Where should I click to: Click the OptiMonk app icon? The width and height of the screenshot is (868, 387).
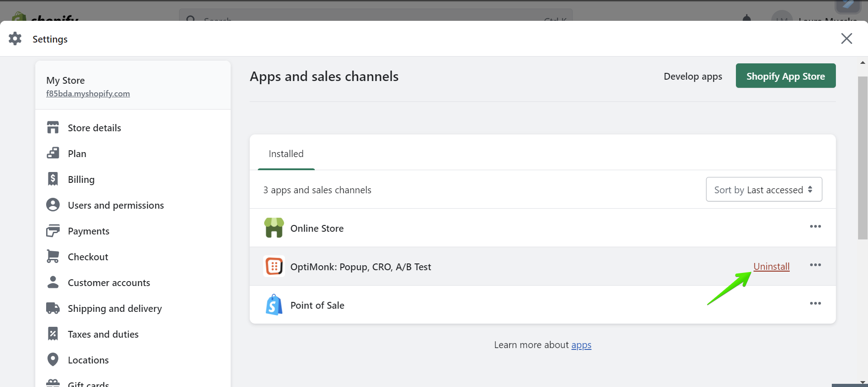coord(274,266)
